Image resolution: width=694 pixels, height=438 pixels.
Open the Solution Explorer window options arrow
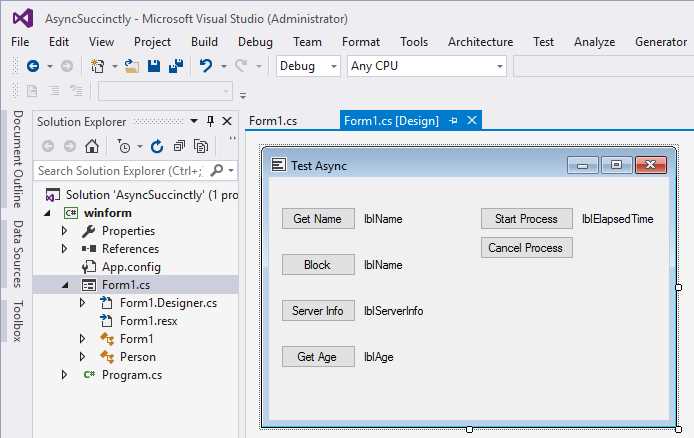point(194,121)
